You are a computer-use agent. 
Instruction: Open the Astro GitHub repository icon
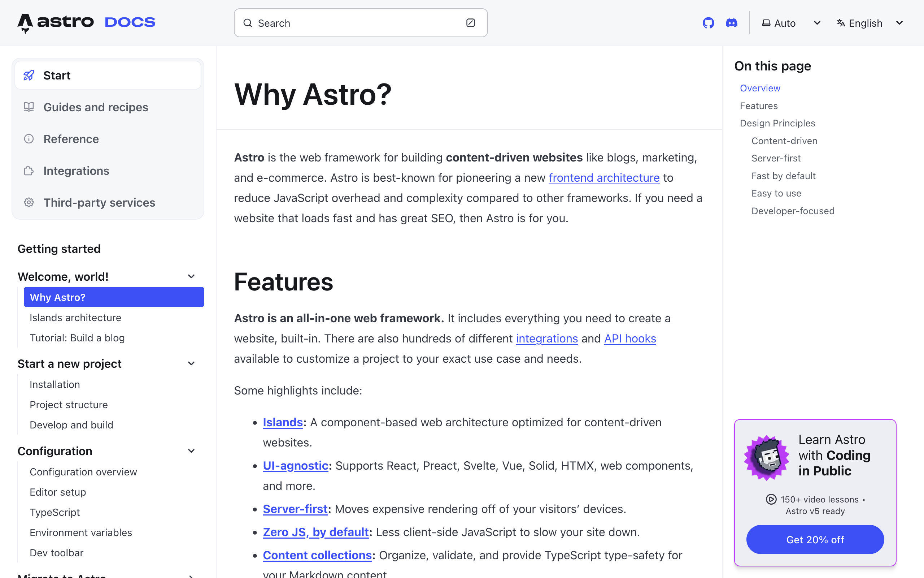[x=708, y=23]
